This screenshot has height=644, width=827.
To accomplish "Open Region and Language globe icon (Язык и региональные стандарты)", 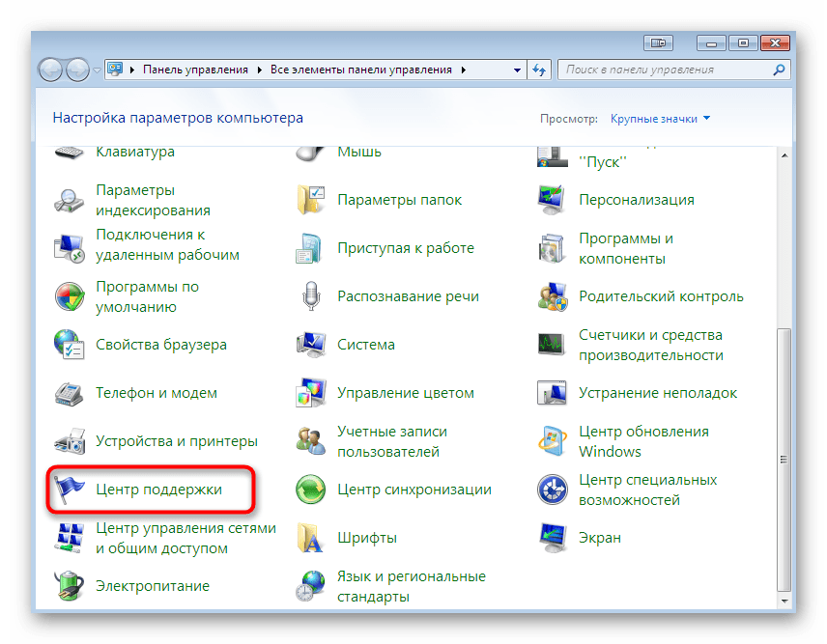I will (311, 586).
